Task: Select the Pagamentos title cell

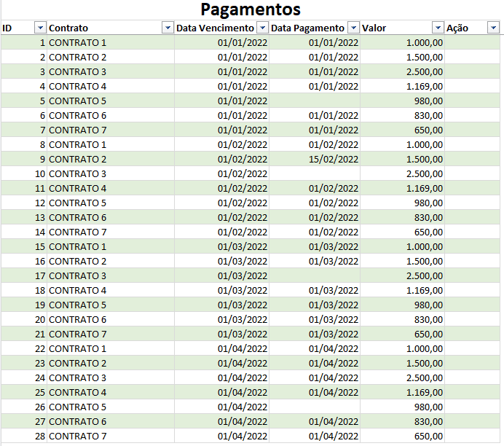Action: tap(251, 9)
